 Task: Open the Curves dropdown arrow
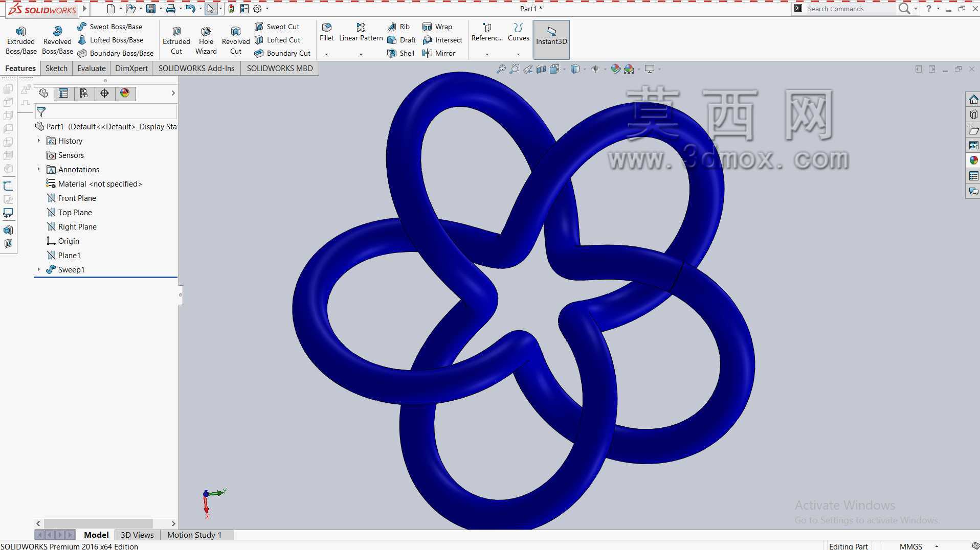click(x=518, y=54)
